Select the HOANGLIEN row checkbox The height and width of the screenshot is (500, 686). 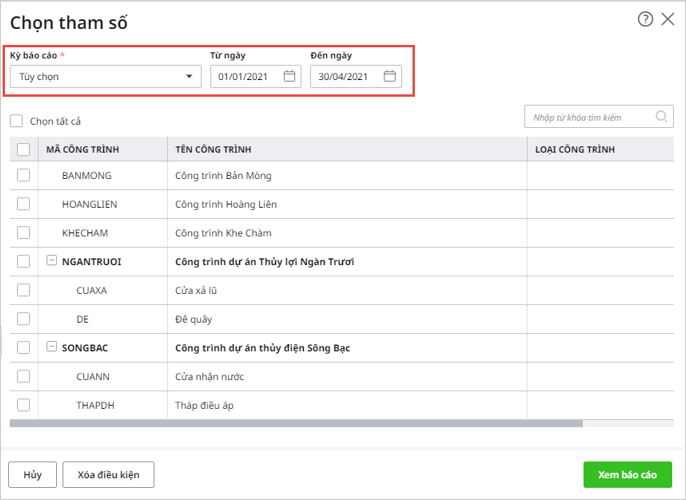click(23, 204)
